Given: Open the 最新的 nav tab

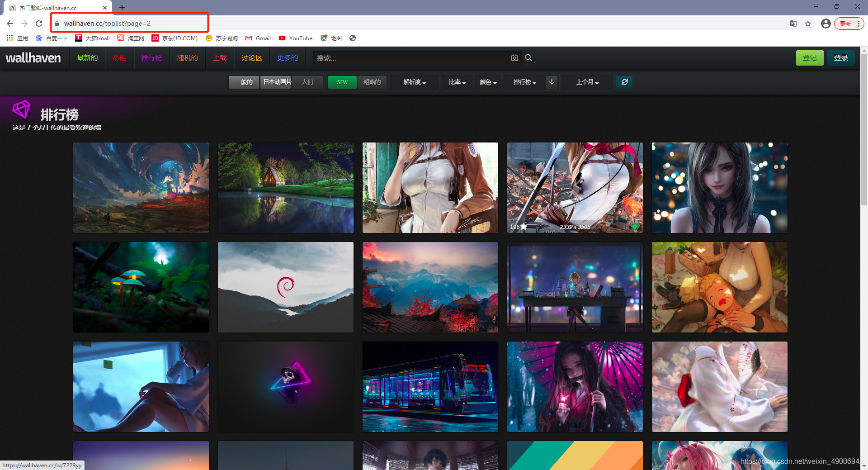Looking at the screenshot, I should 87,58.
